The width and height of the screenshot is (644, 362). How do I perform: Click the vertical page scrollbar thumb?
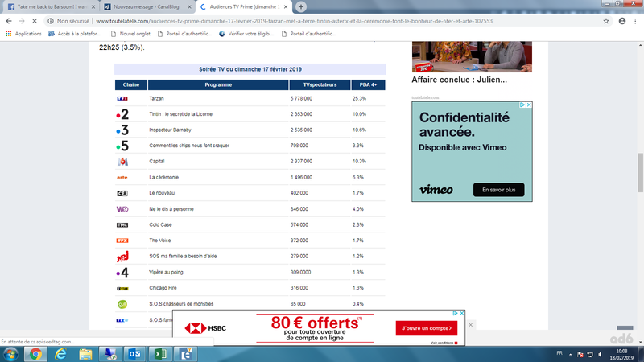click(x=640, y=172)
